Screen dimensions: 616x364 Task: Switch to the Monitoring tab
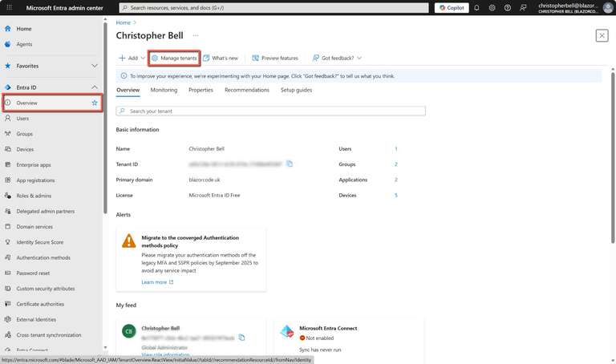pos(164,90)
